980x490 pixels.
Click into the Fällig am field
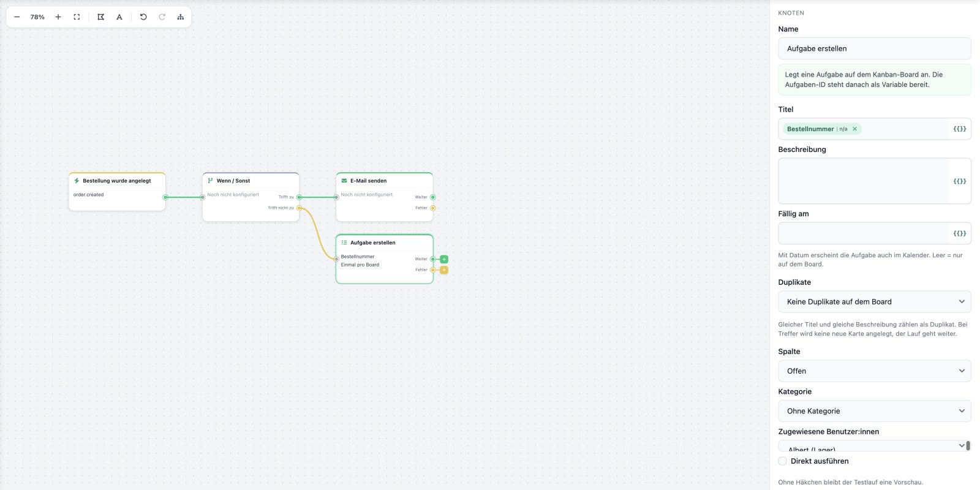[864, 233]
